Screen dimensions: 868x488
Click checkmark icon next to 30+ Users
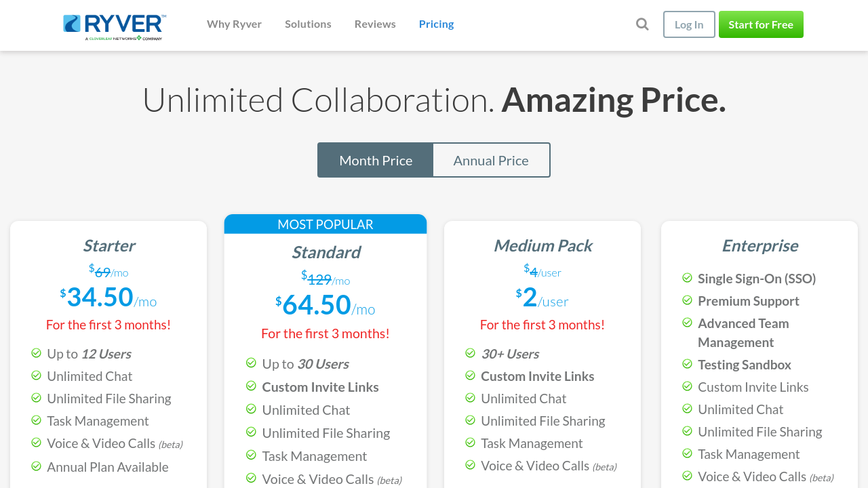[x=470, y=353]
